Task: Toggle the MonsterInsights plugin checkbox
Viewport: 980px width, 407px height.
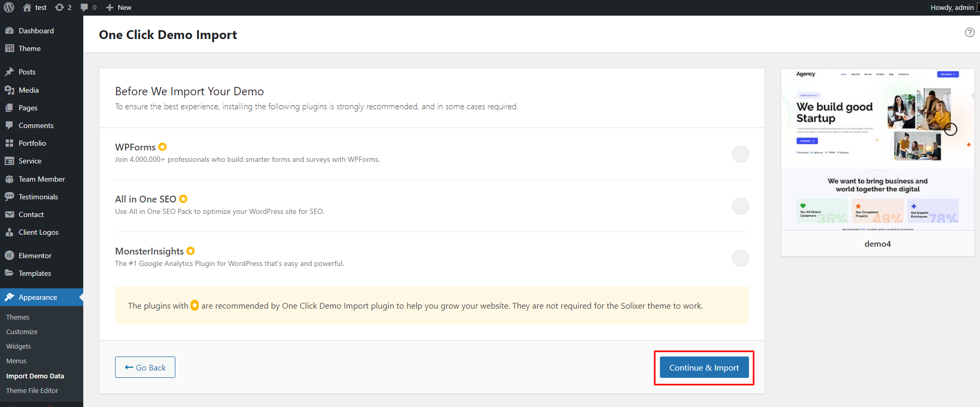Action: pos(741,258)
